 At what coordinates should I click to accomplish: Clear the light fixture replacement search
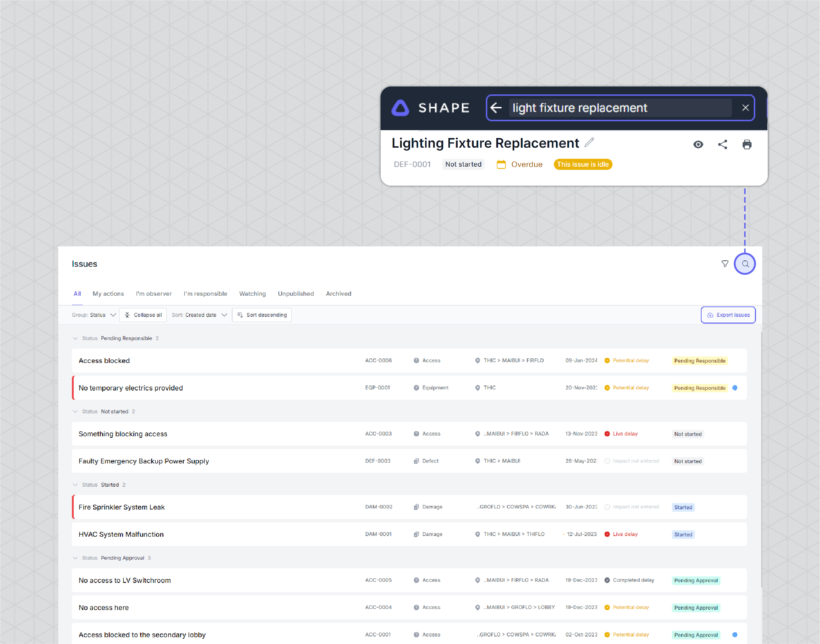[x=745, y=108]
